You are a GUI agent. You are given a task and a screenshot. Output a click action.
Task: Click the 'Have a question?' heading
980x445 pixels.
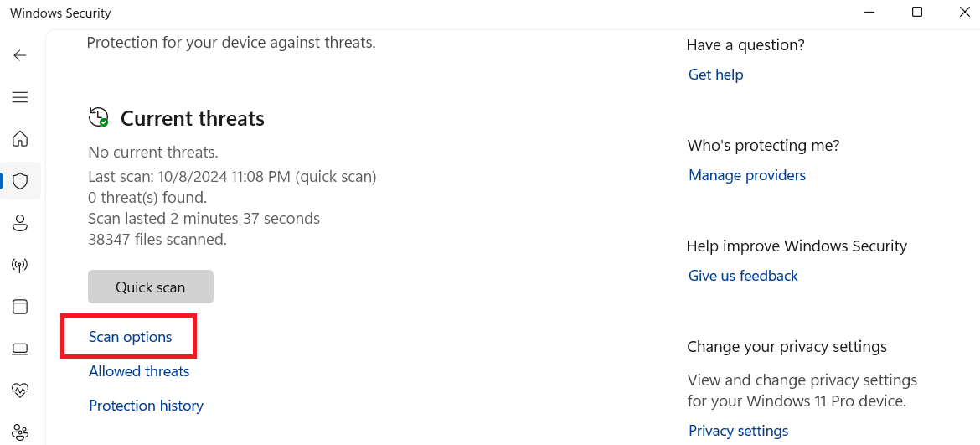click(x=745, y=45)
